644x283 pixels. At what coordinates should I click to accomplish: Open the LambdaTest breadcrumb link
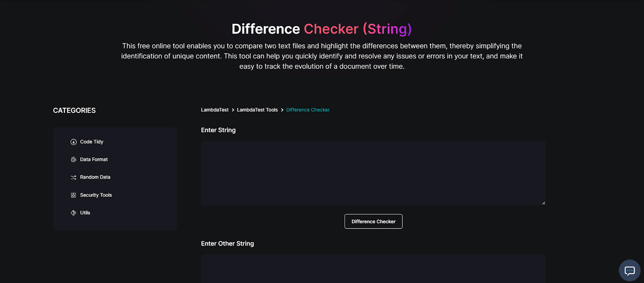tap(214, 110)
